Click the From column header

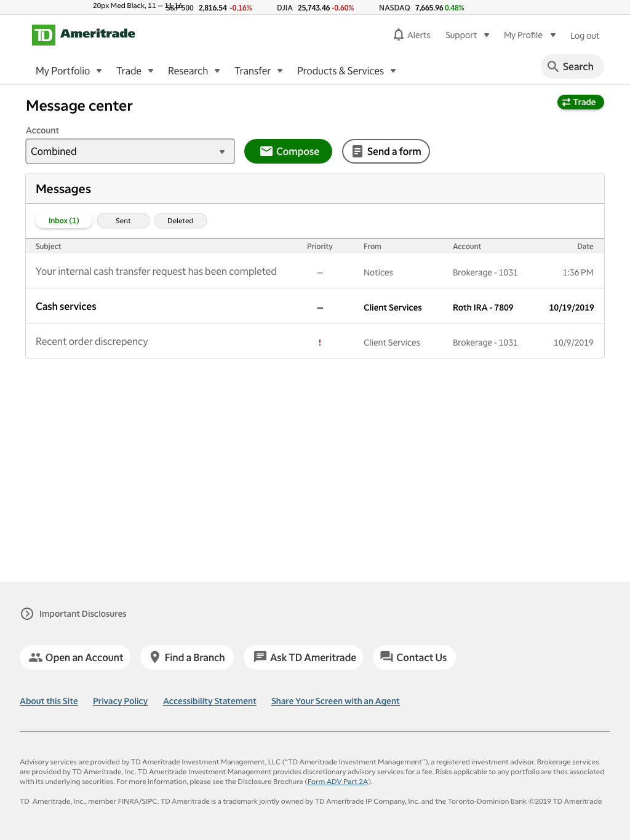[372, 247]
